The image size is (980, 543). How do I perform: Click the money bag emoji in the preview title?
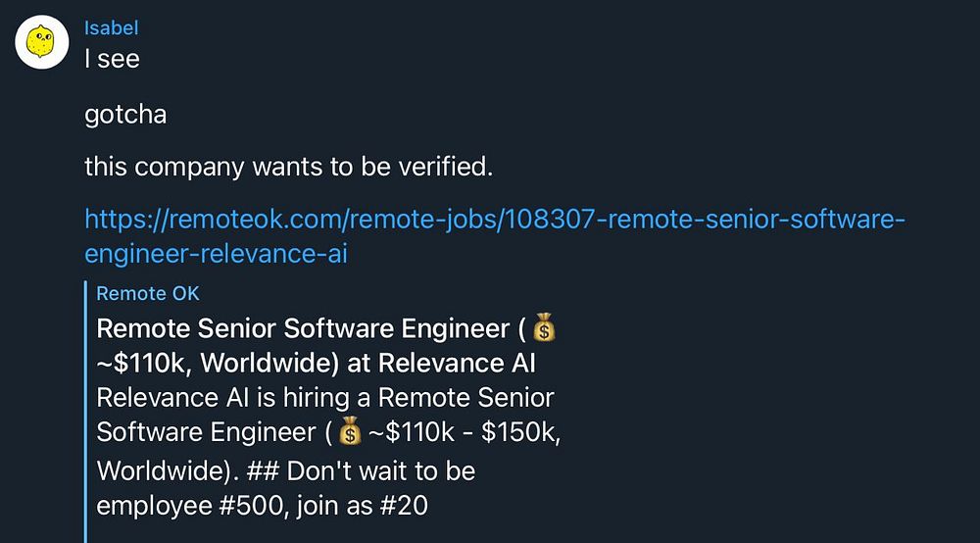point(545,328)
